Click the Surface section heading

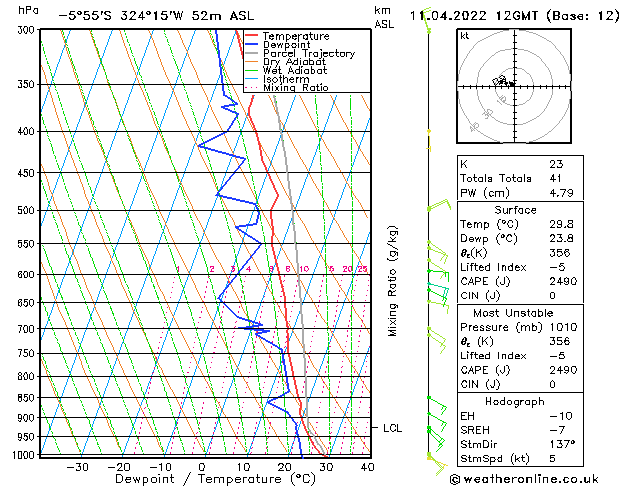tap(515, 210)
